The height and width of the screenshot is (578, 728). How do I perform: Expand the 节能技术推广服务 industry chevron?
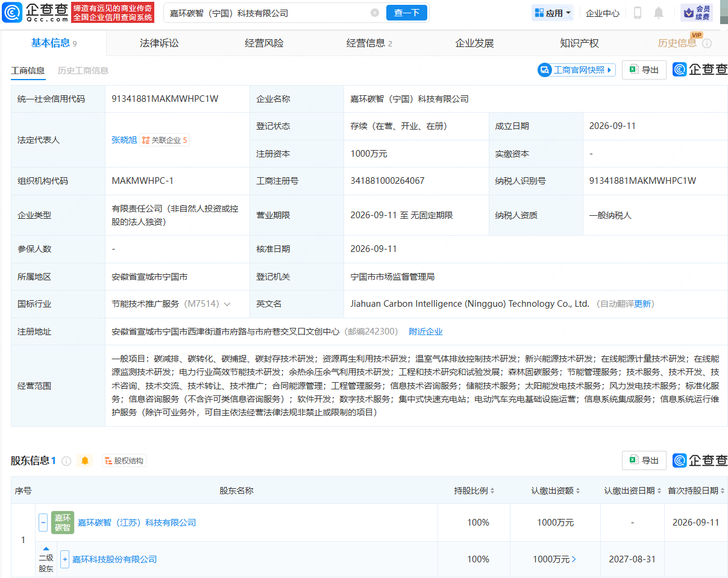227,304
